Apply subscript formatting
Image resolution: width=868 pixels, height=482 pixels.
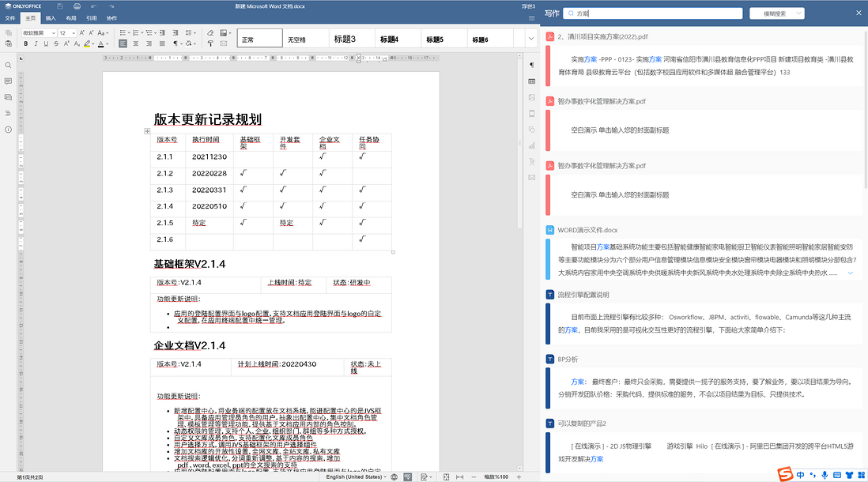pyautogui.click(x=77, y=43)
